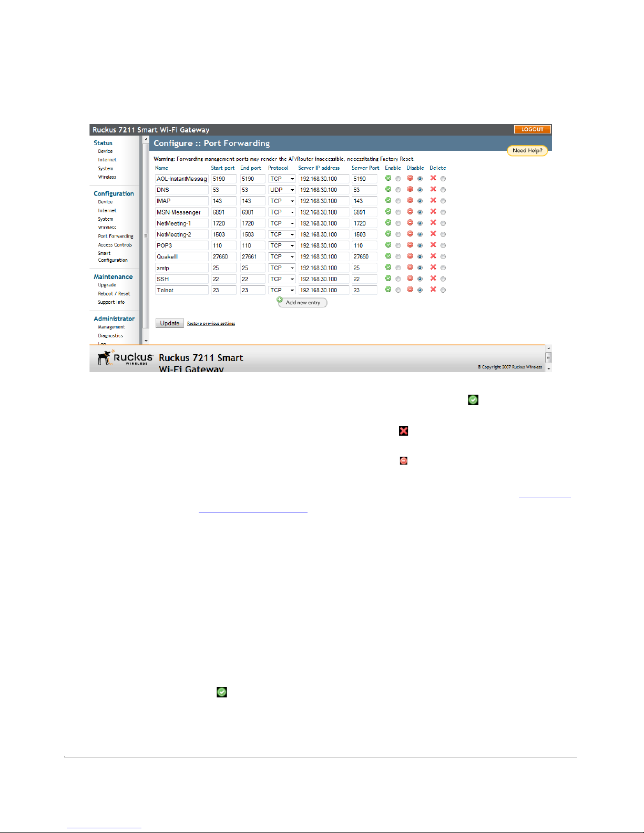Click the red Disable icon in smtp row
This screenshot has width=644, height=833.
pyautogui.click(x=410, y=268)
